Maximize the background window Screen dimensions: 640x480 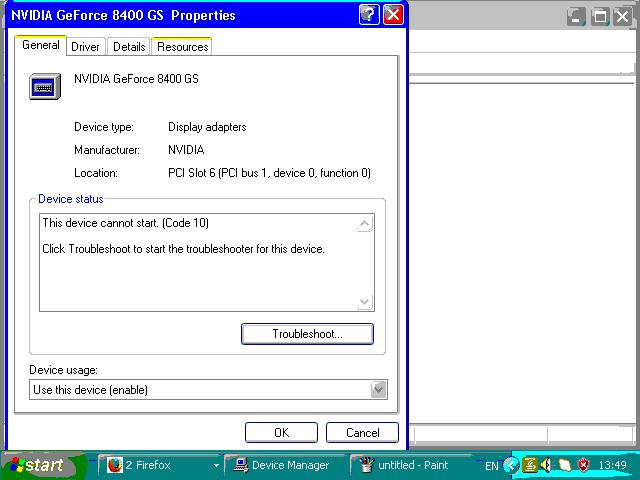point(600,17)
